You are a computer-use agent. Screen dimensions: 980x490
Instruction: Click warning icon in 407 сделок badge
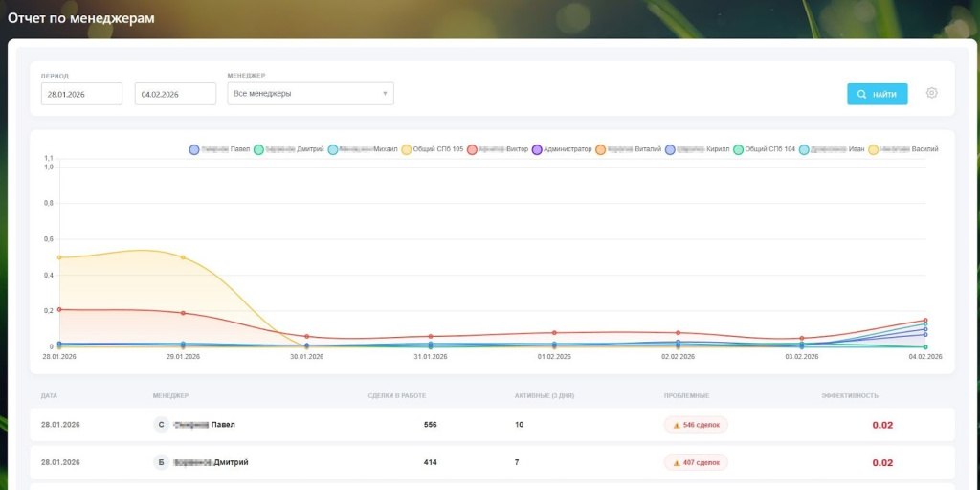[677, 462]
